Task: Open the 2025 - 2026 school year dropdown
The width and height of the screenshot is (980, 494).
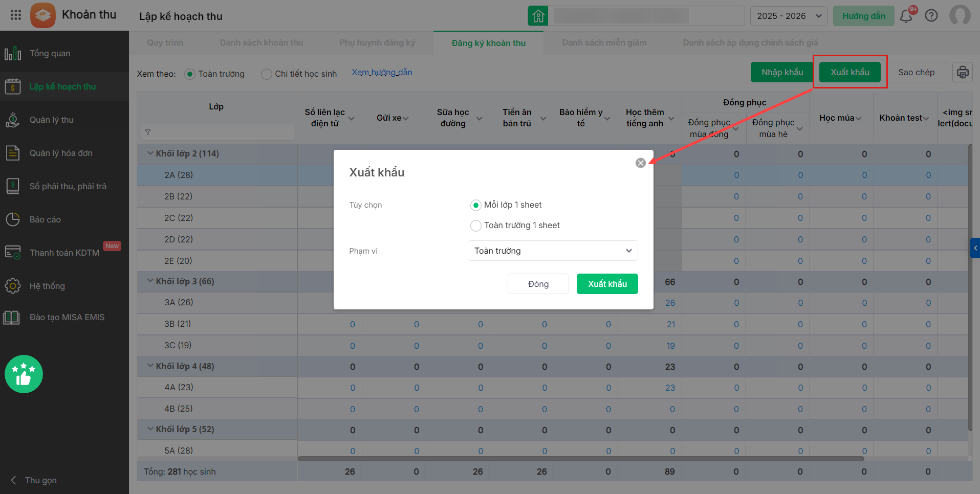Action: click(788, 16)
